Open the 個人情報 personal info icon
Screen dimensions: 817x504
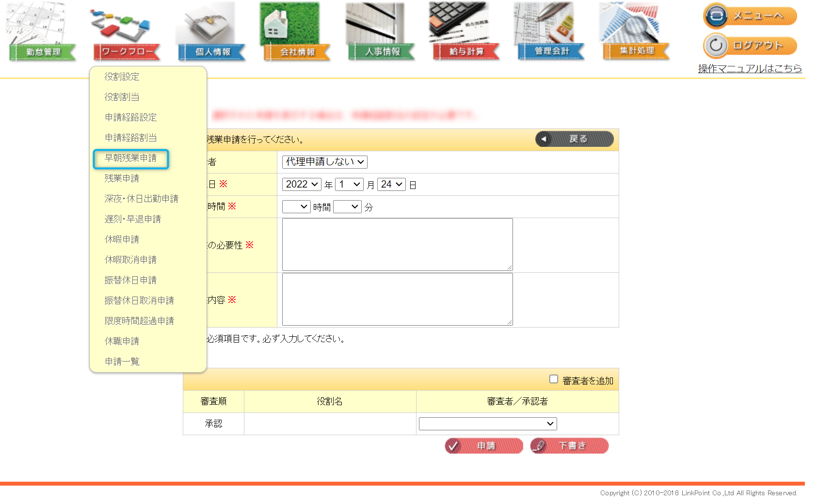[212, 32]
